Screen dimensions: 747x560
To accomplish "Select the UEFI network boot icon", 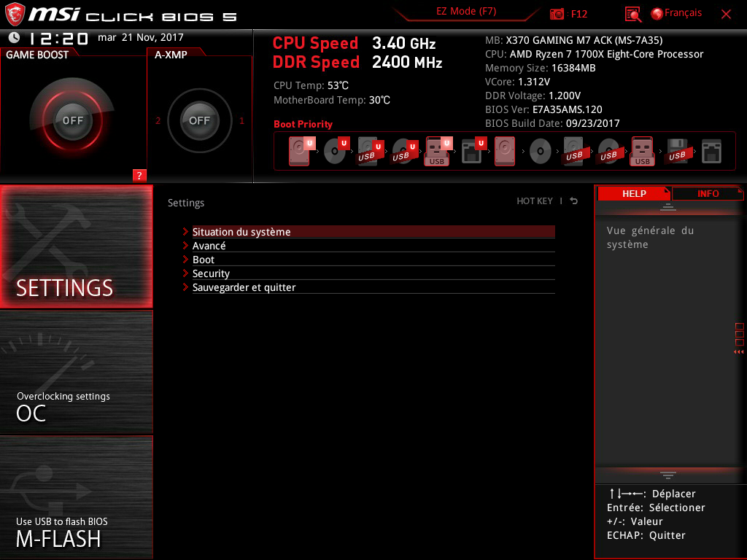I will pos(473,151).
